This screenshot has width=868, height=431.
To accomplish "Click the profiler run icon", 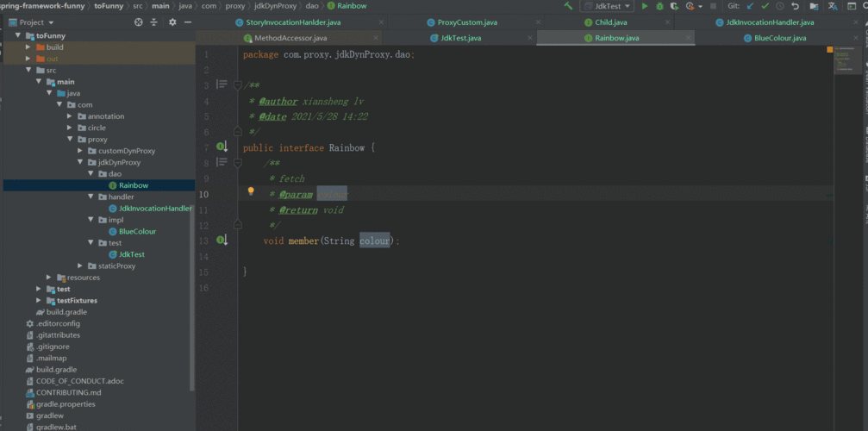I will [x=690, y=6].
